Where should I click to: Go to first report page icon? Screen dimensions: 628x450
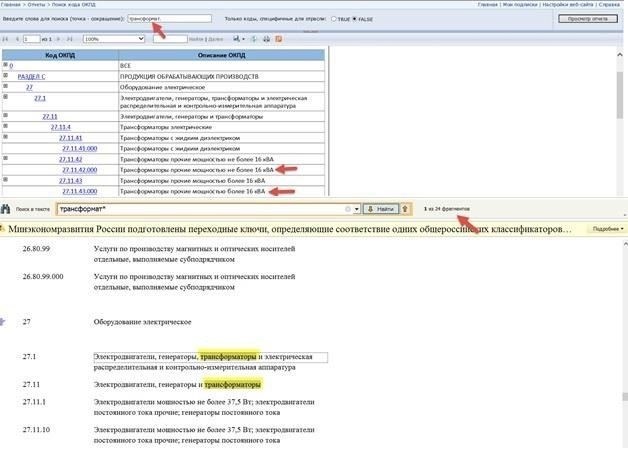pyautogui.click(x=5, y=39)
